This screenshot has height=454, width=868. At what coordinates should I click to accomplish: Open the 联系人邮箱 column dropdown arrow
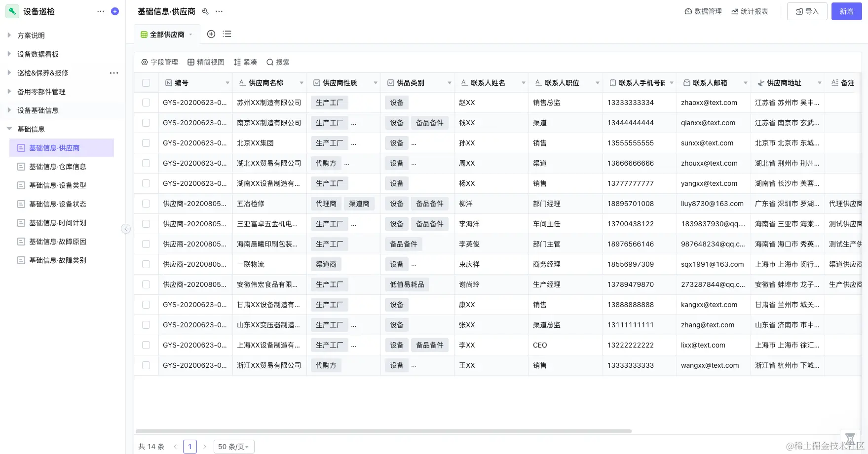click(746, 83)
